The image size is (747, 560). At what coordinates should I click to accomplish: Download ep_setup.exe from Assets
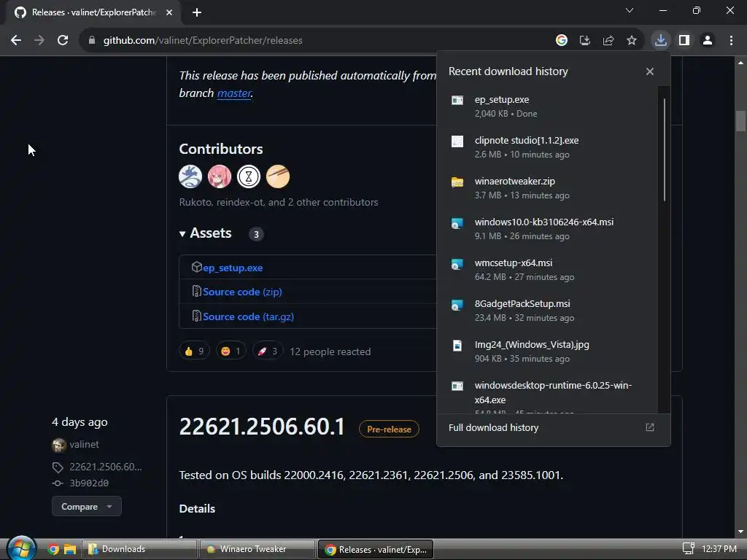click(x=233, y=268)
